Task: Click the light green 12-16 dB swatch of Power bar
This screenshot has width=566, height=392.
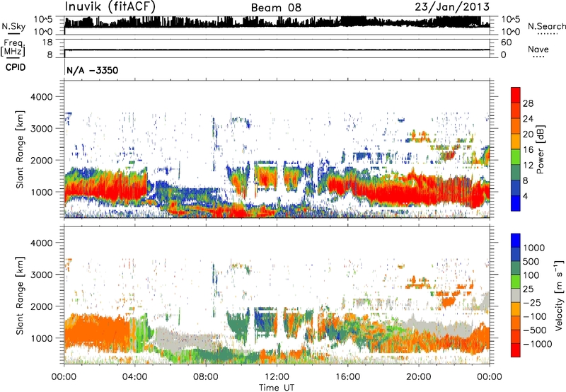Action: click(516, 157)
